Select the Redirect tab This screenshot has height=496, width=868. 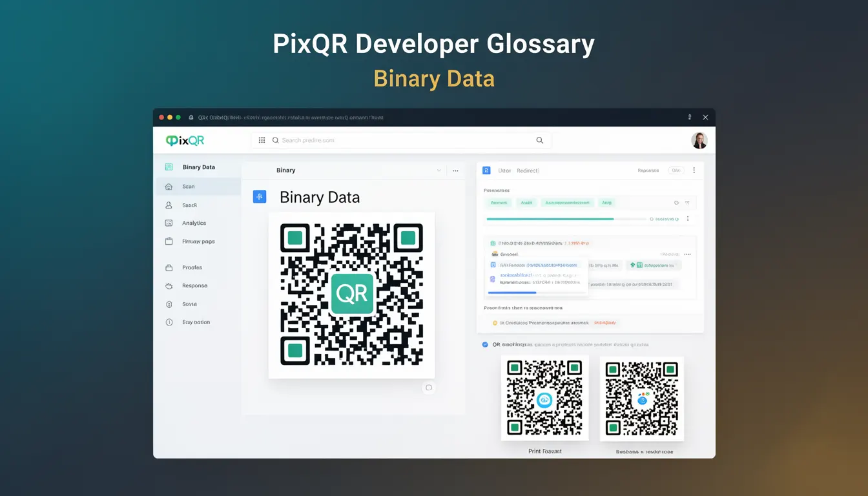[528, 170]
